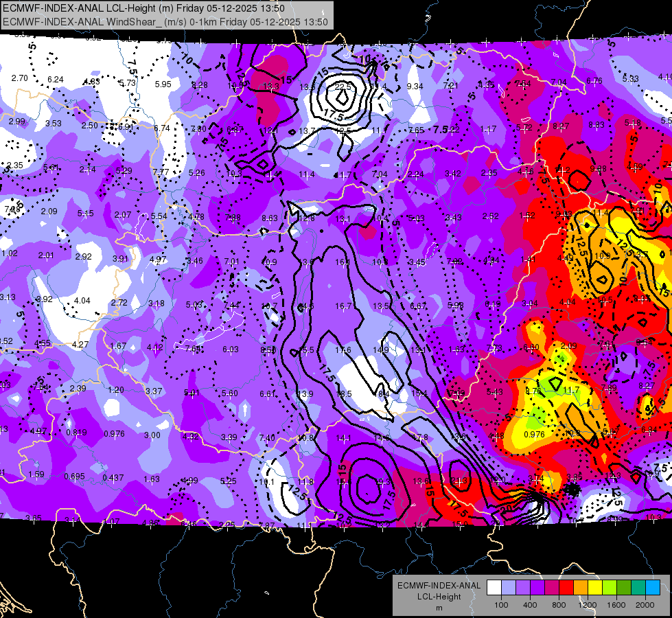The height and width of the screenshot is (618, 672).
Task: Click the map value '2.52'
Action: (x=490, y=216)
